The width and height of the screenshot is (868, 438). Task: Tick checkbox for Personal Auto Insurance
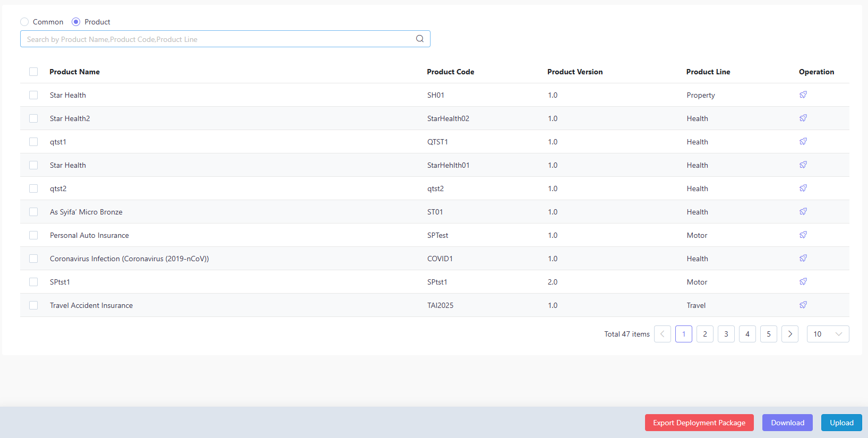[x=33, y=235]
